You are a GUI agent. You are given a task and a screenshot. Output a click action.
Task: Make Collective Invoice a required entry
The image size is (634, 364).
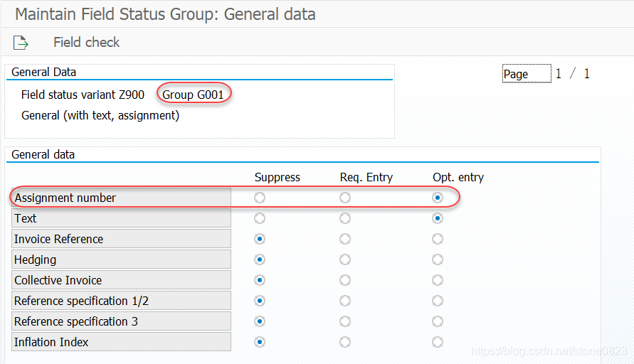345,280
